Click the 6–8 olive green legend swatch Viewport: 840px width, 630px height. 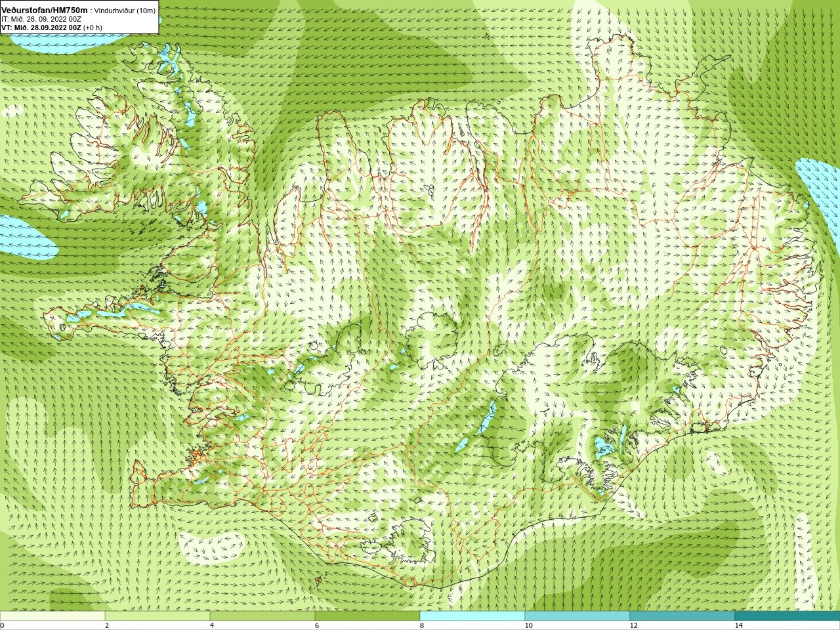(x=367, y=616)
